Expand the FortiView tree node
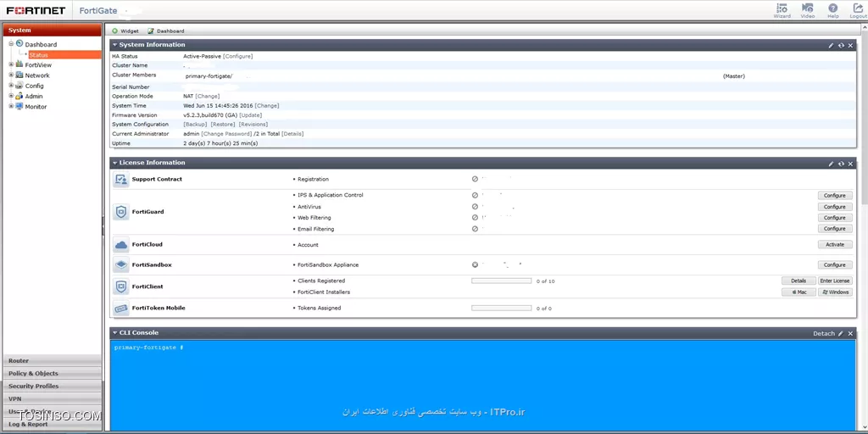868x434 pixels. click(x=11, y=64)
